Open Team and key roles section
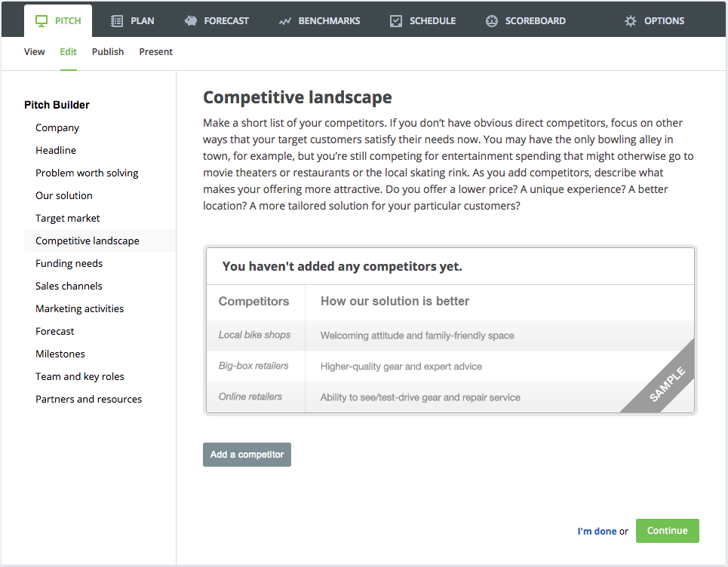This screenshot has height=567, width=728. [x=80, y=376]
